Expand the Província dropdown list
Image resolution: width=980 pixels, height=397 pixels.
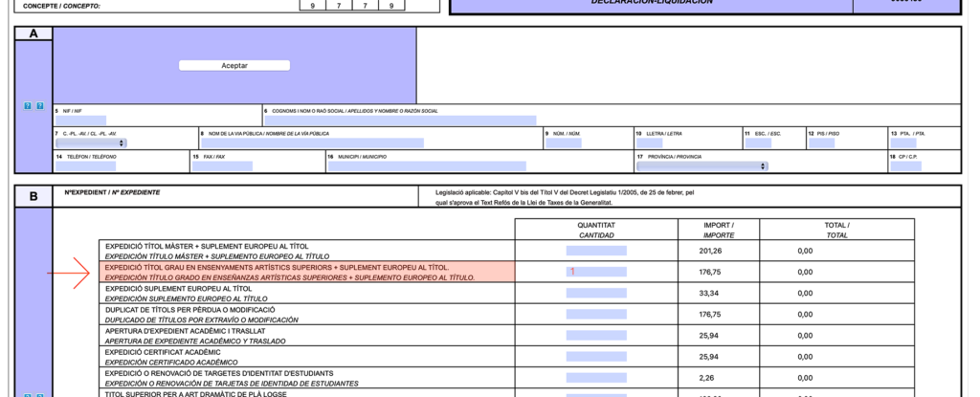(x=702, y=165)
